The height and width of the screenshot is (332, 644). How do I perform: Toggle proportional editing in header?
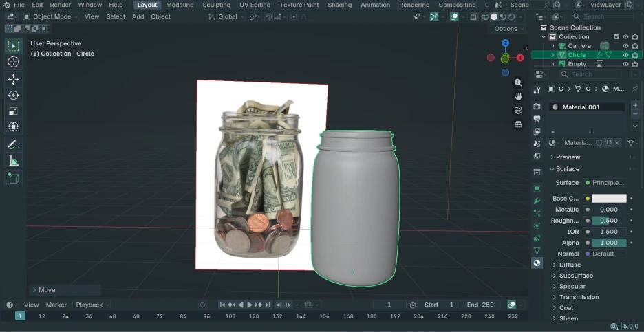tap(294, 16)
